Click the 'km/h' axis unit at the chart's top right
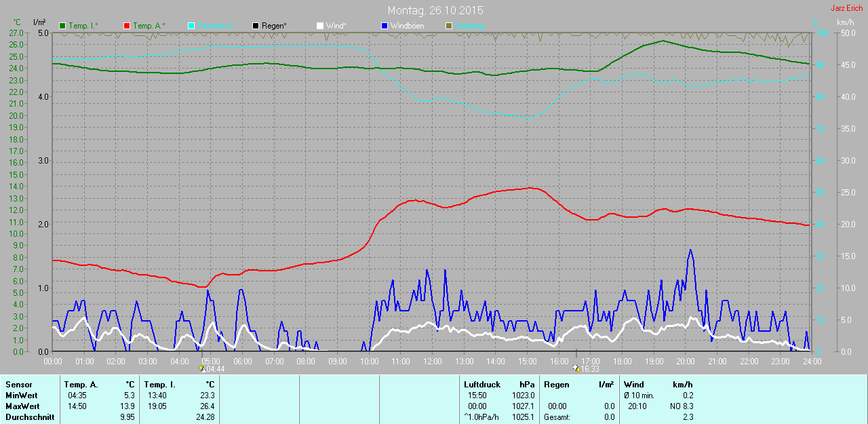Screen dimensions: 868x424 coord(845,22)
